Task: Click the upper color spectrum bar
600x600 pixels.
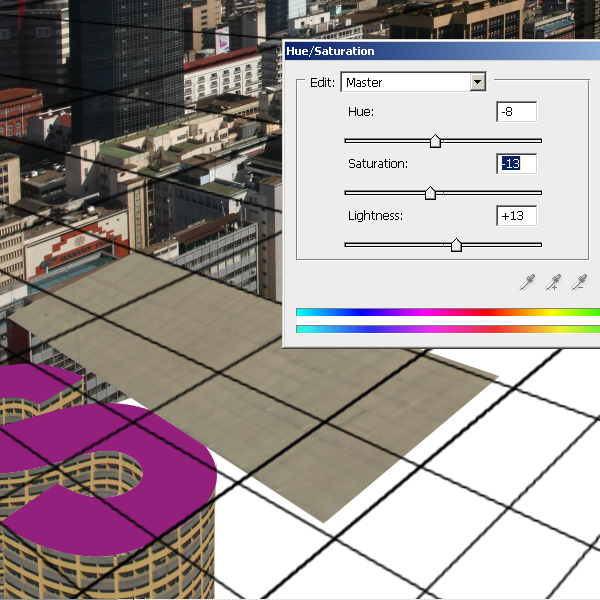Action: click(448, 312)
